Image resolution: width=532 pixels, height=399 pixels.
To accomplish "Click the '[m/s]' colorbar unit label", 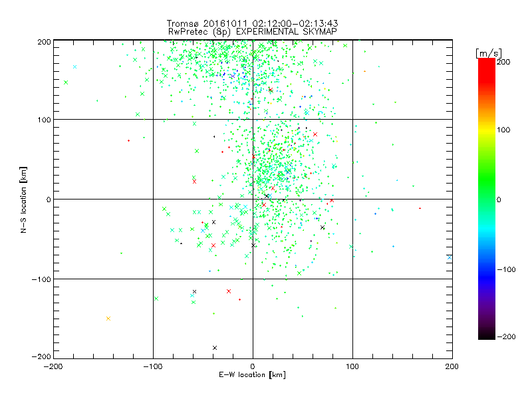I will pyautogui.click(x=489, y=53).
